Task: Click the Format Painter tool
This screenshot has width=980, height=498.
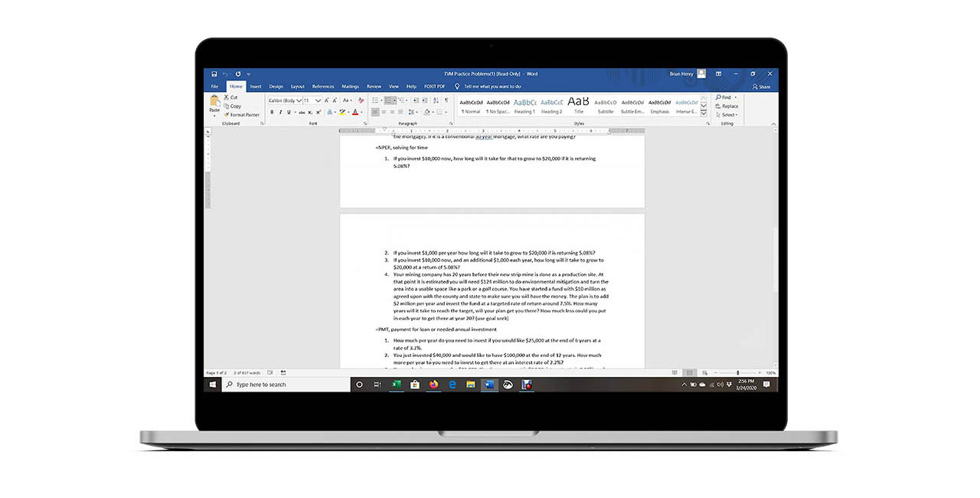Action: [242, 115]
